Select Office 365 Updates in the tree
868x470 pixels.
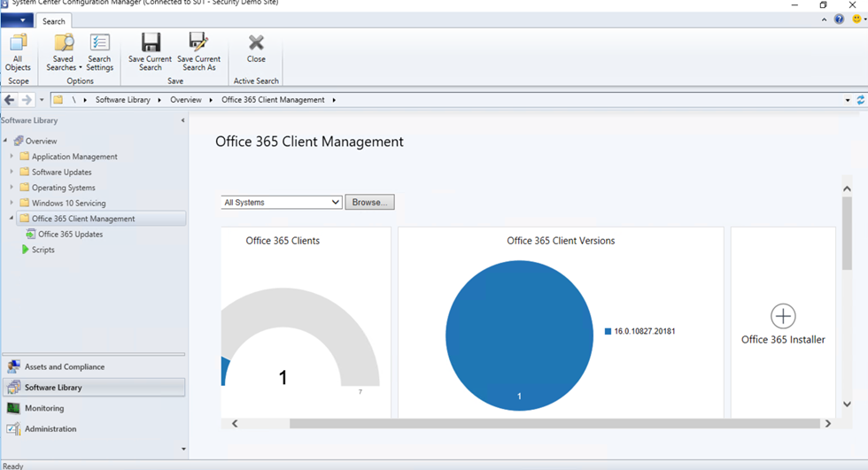click(x=70, y=235)
